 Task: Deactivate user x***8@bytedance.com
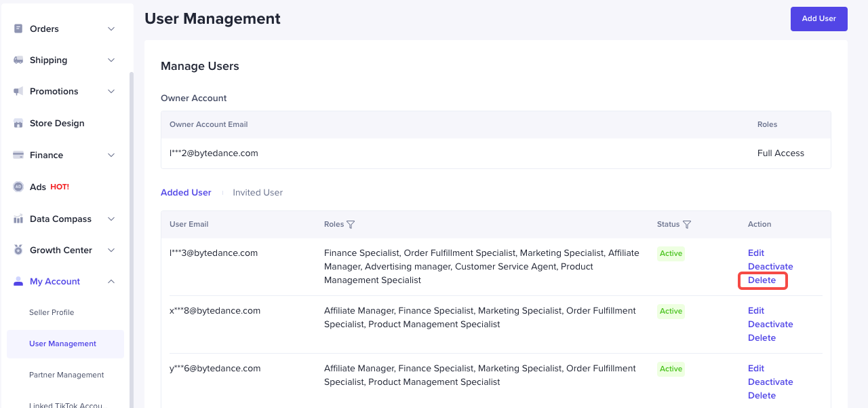tap(770, 324)
